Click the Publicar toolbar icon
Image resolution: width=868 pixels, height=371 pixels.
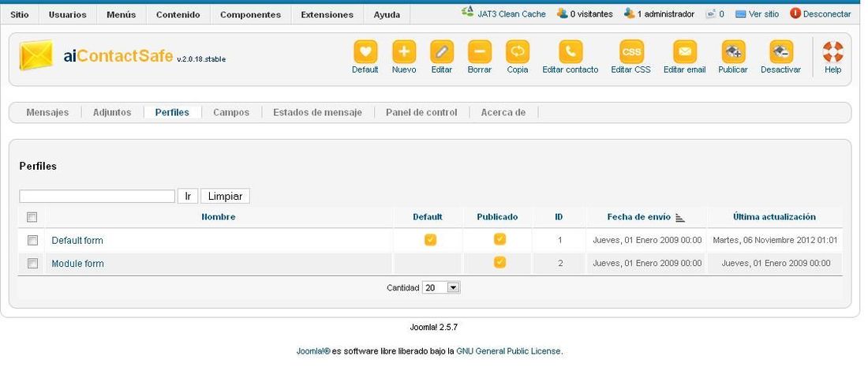tap(733, 52)
